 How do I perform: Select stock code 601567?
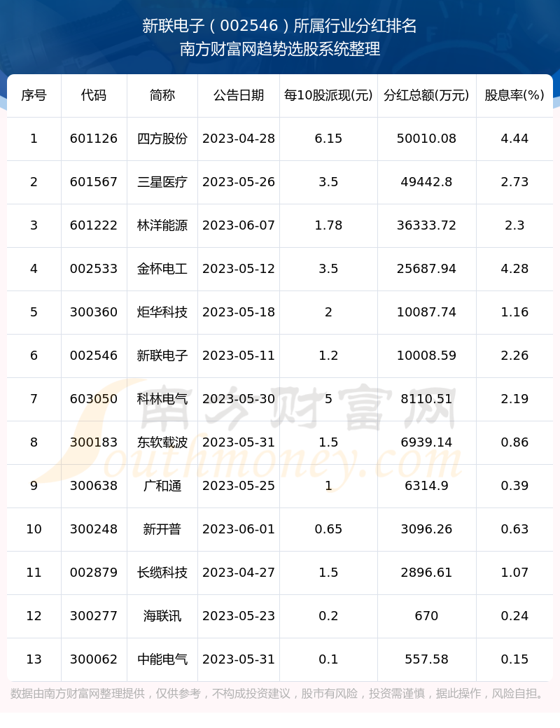point(94,182)
